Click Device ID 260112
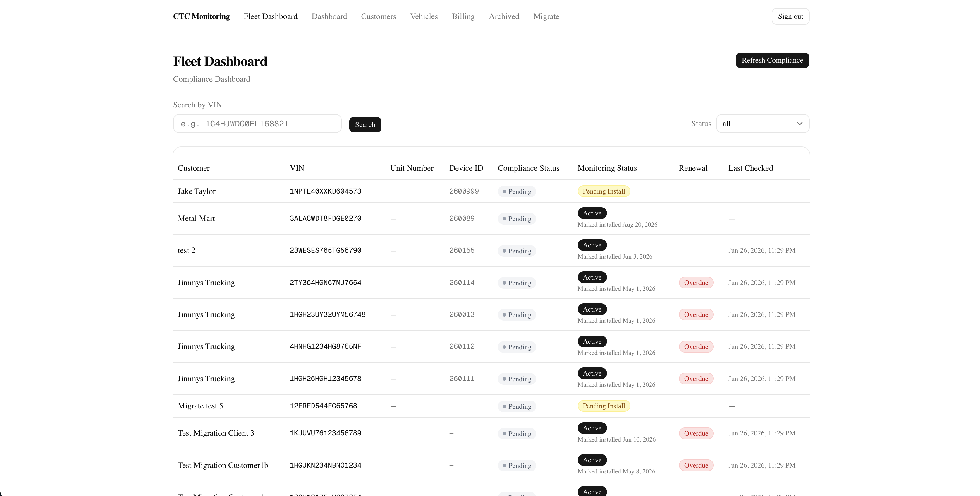 click(461, 346)
